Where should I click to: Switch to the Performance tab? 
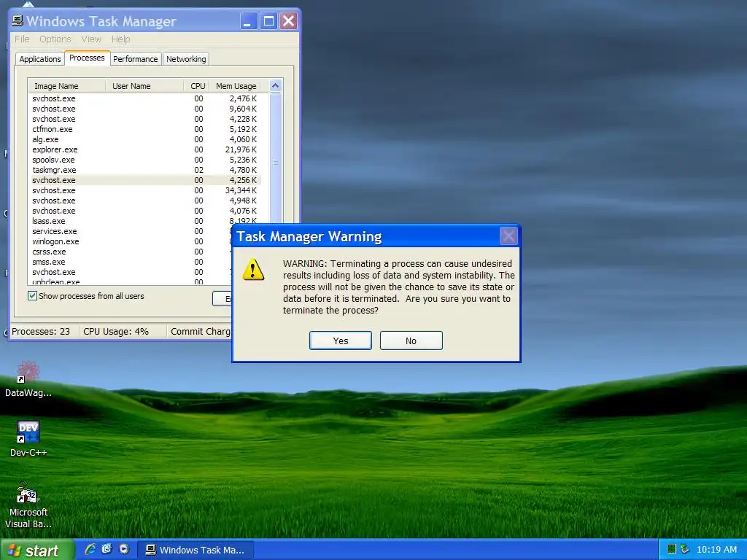(x=135, y=59)
